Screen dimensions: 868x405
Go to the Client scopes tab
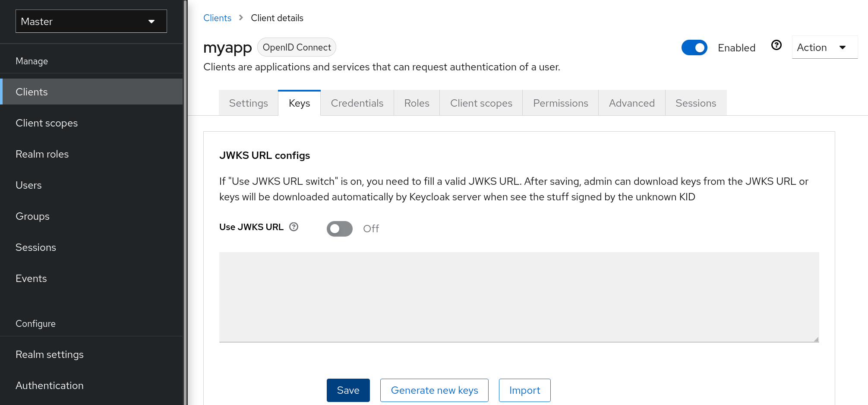coord(481,103)
